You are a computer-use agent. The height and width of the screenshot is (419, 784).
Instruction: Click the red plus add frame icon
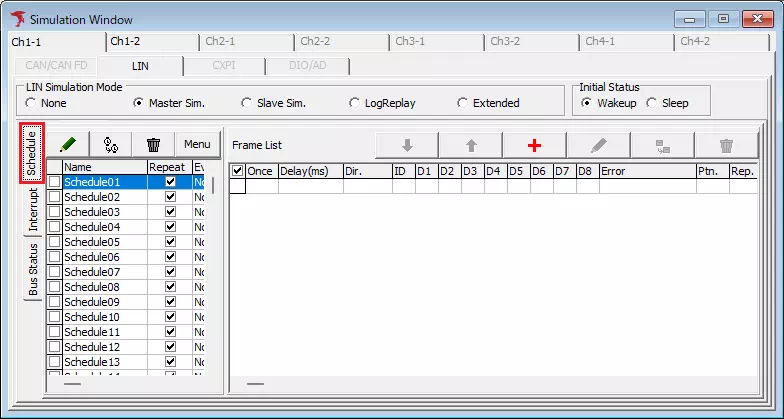(x=534, y=145)
